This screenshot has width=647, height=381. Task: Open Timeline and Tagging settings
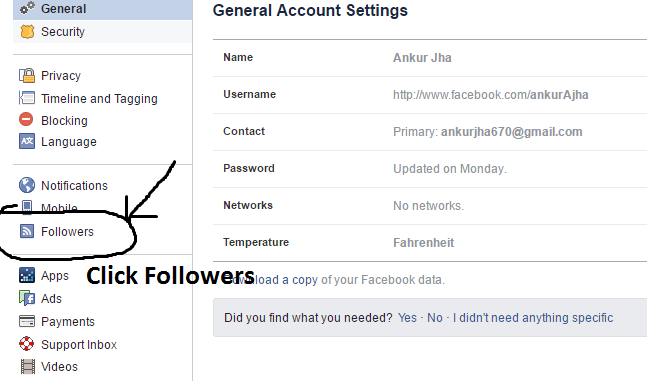click(x=99, y=99)
